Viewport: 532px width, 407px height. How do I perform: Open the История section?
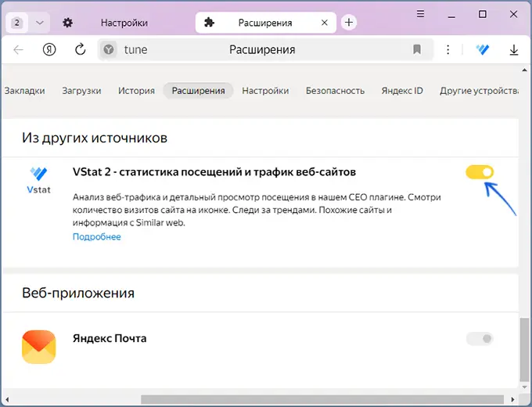136,91
